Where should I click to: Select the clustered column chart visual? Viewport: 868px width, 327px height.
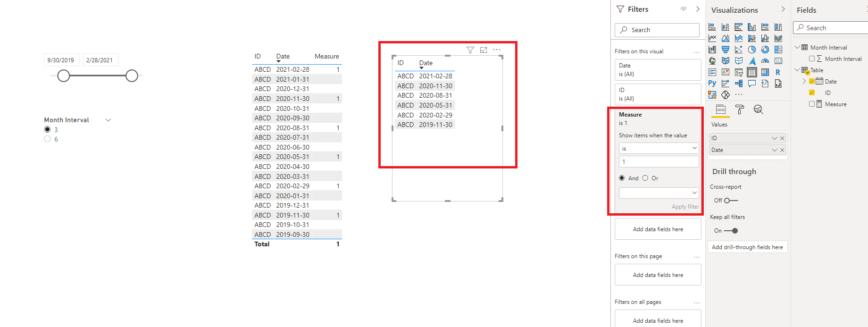[x=752, y=27]
